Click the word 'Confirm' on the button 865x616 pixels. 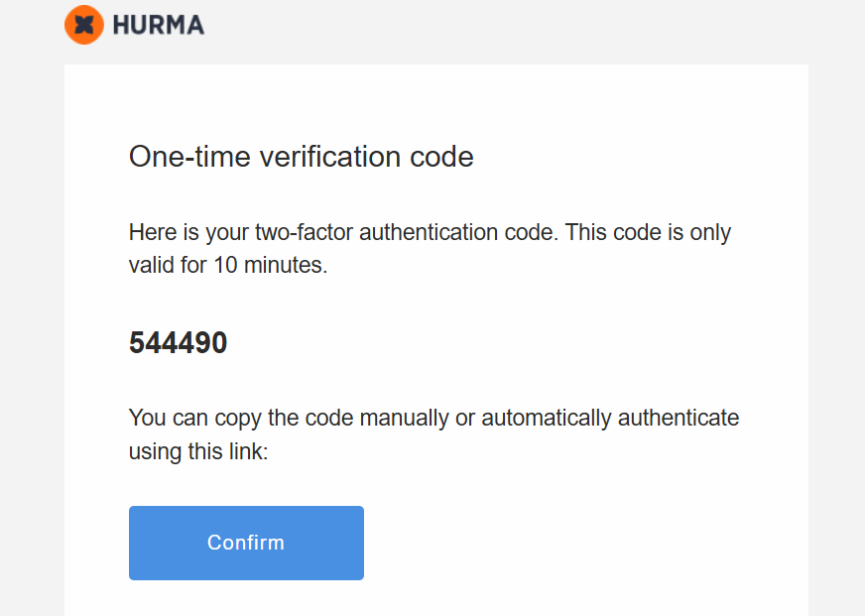[246, 543]
